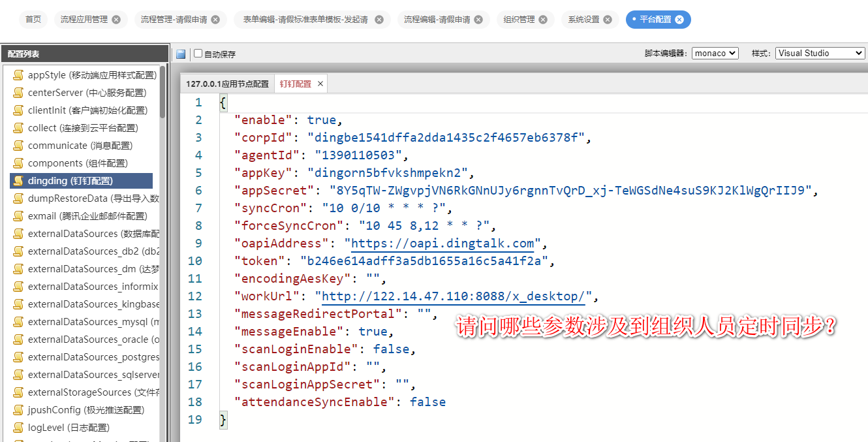The width and height of the screenshot is (868, 442).
Task: Open the https://oapi.dingtalk.com link
Action: tap(442, 244)
